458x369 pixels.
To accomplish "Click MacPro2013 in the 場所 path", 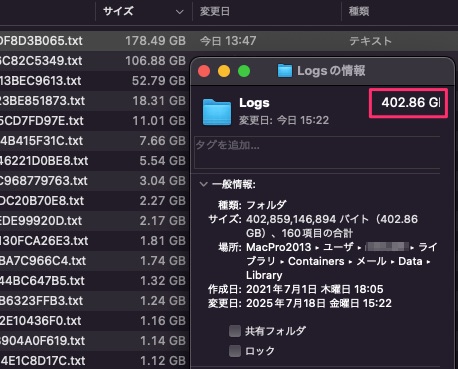I will tap(278, 247).
